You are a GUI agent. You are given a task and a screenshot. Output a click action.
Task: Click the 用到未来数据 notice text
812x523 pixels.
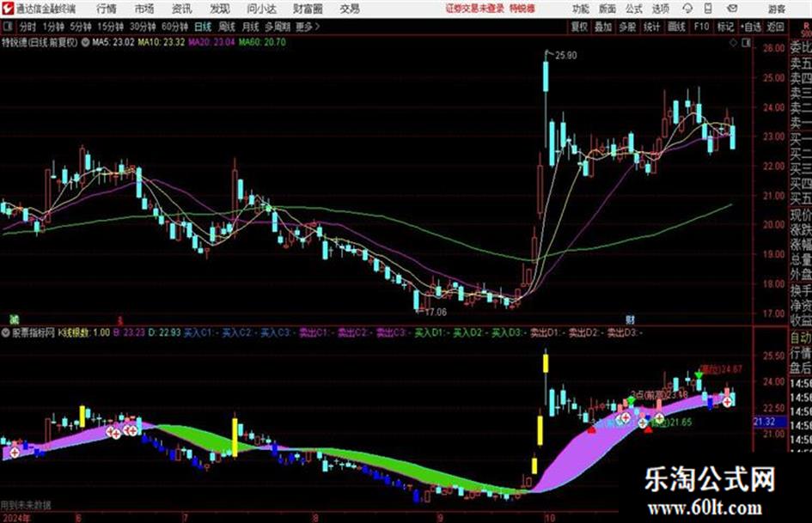pos(26,505)
